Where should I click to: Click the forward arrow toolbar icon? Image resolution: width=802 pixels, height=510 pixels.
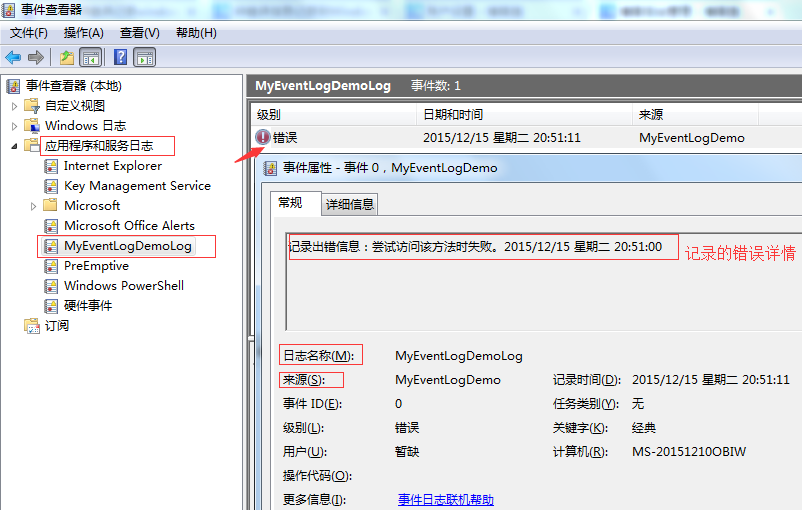point(36,57)
